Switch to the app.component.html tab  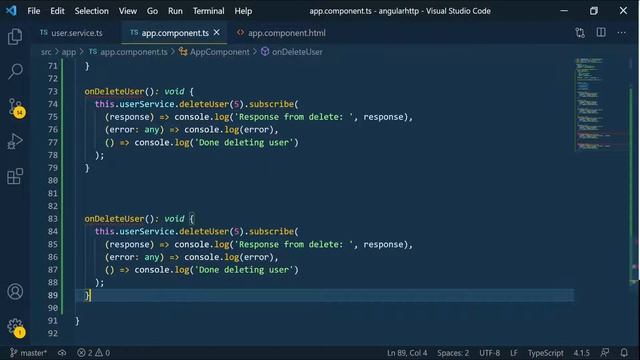point(281,33)
